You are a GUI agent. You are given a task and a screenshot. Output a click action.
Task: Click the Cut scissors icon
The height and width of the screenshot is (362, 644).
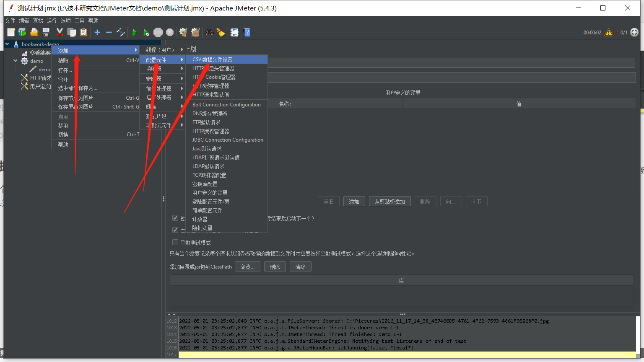(60, 32)
